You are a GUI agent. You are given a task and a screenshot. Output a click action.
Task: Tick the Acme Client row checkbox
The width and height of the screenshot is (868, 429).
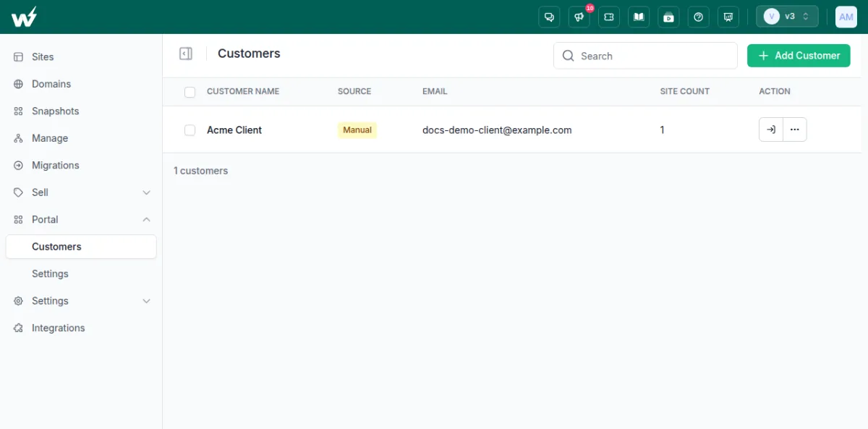[x=190, y=130]
